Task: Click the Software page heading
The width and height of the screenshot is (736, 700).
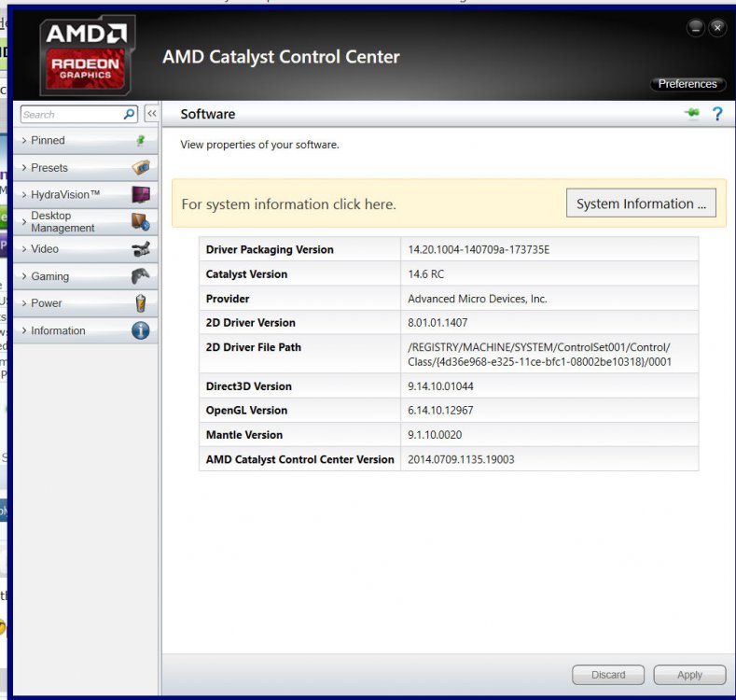Action: tap(207, 114)
